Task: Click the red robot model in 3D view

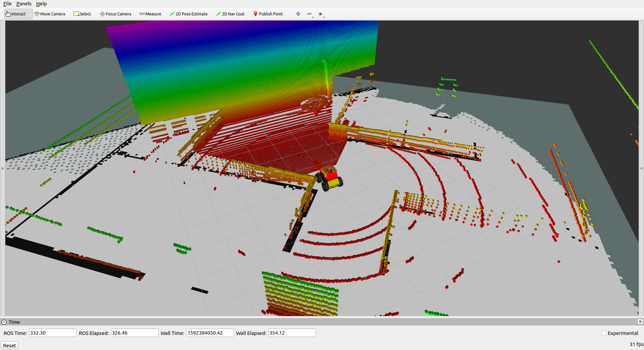Action: click(x=330, y=178)
